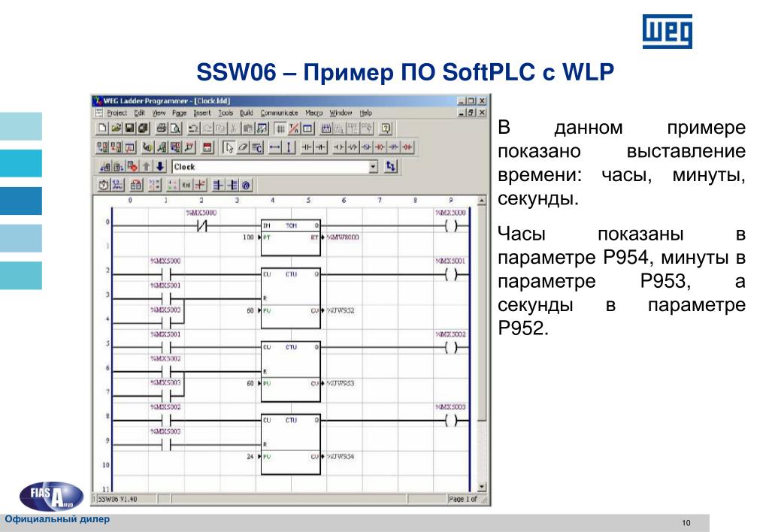Open the Communicate menu
This screenshot has height=532, width=769.
coord(279,113)
